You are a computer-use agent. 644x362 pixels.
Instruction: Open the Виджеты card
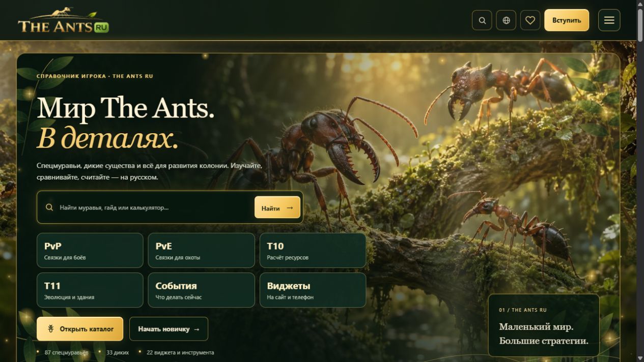(313, 290)
